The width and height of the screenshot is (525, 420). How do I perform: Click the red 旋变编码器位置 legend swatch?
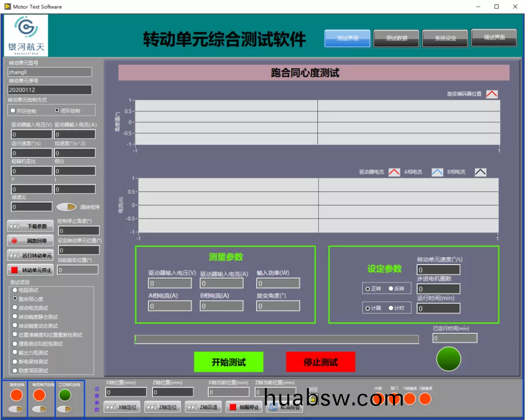(x=492, y=94)
